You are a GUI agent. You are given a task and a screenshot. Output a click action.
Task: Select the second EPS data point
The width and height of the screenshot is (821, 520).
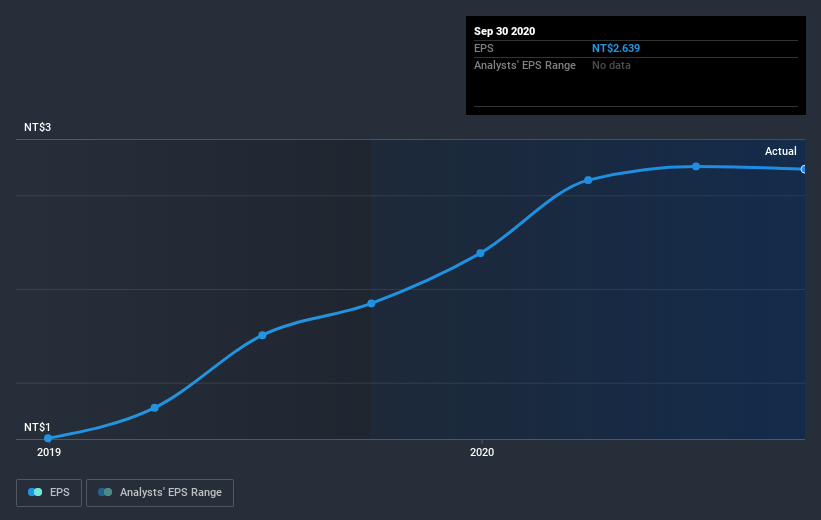[x=154, y=407]
